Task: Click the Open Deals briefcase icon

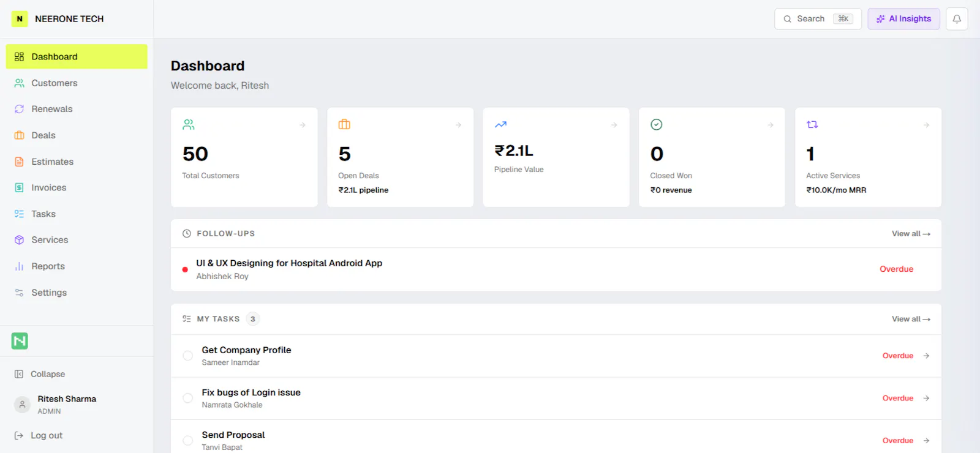Action: (344, 124)
